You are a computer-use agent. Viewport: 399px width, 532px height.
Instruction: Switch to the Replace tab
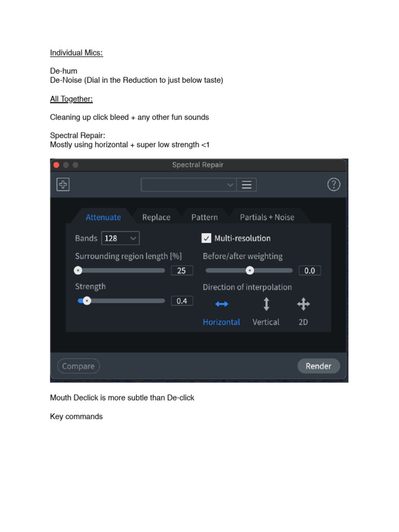tap(156, 217)
